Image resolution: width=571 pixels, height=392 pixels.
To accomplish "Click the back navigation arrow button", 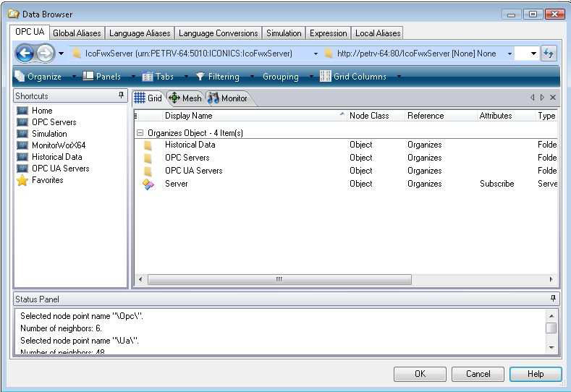I will tap(25, 54).
